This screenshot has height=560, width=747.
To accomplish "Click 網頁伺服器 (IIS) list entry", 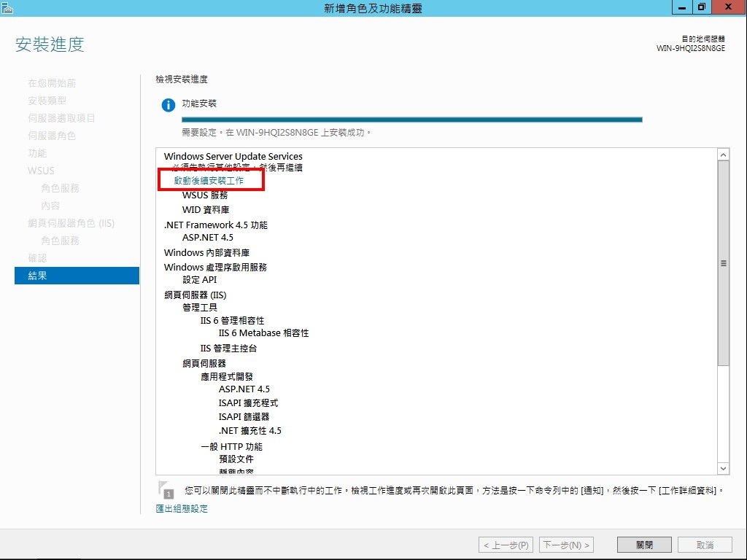I will [x=196, y=295].
